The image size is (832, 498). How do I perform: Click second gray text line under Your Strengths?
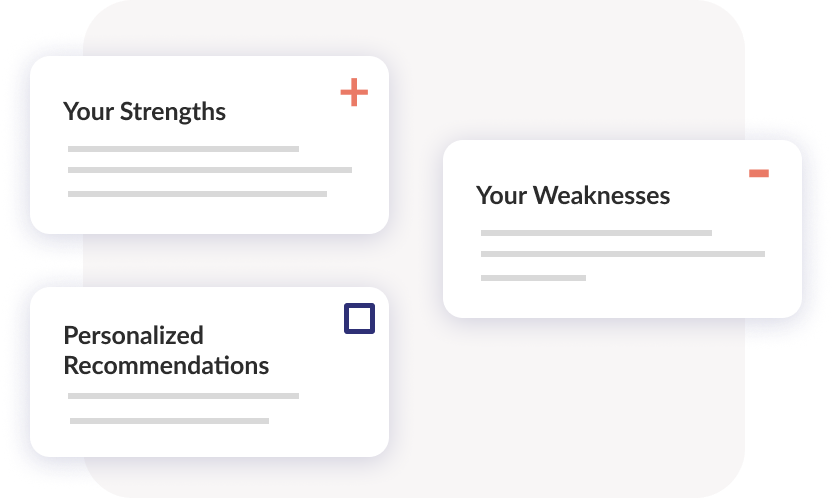[210, 170]
